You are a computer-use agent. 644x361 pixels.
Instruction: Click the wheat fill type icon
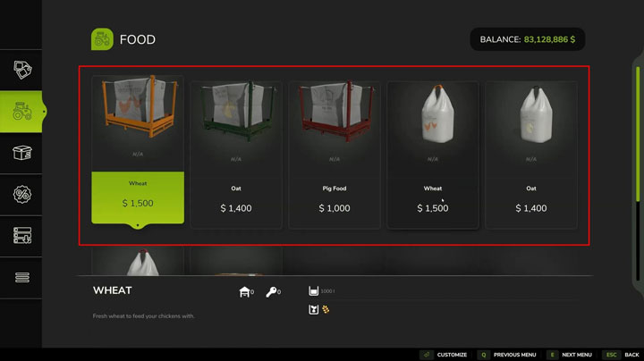(x=326, y=309)
